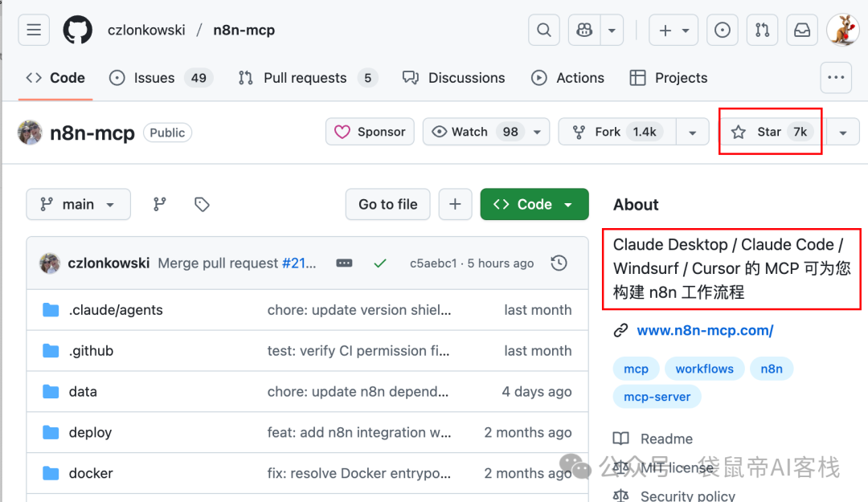
Task: Switch to the Code tab
Action: pyautogui.click(x=55, y=78)
